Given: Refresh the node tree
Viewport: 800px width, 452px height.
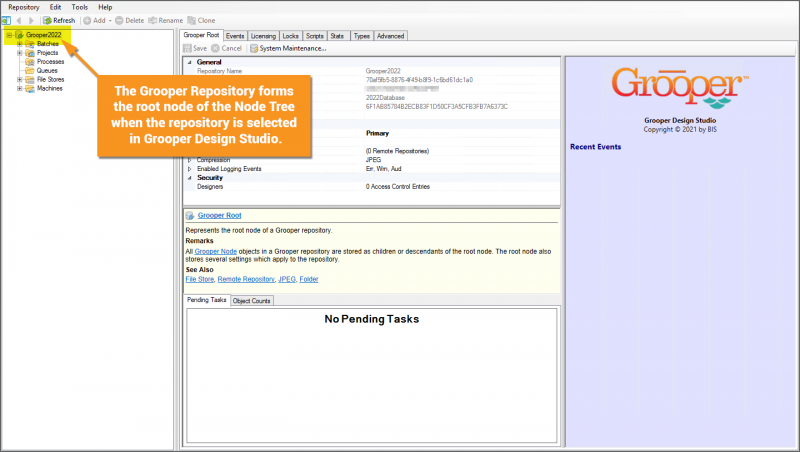Looking at the screenshot, I should pos(59,20).
